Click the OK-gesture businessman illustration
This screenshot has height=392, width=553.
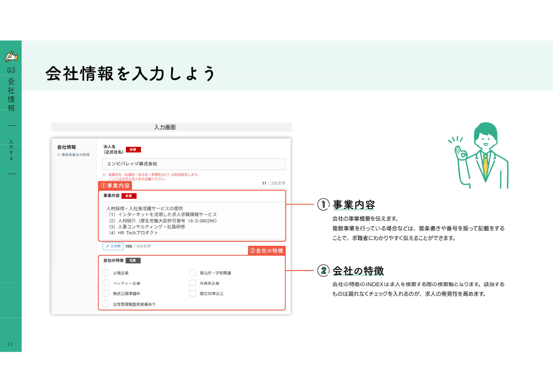coord(478,156)
